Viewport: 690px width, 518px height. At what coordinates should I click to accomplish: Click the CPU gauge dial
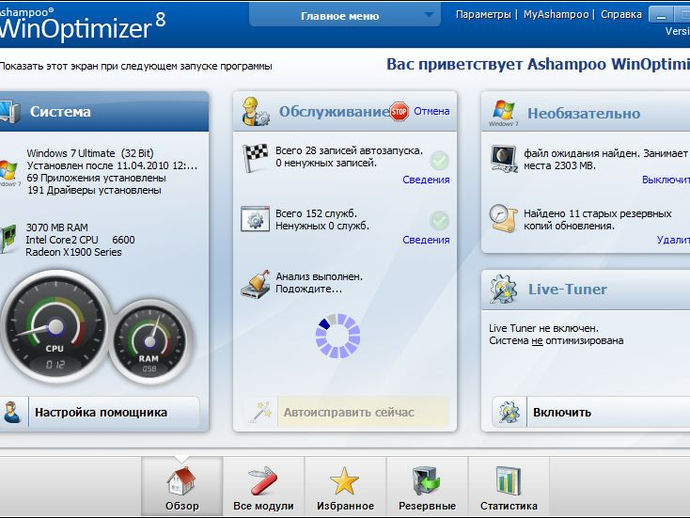tap(55, 327)
